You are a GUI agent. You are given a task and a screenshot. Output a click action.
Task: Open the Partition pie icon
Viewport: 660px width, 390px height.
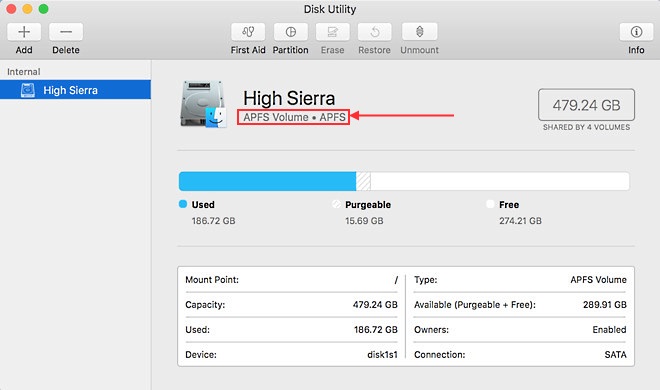[290, 32]
